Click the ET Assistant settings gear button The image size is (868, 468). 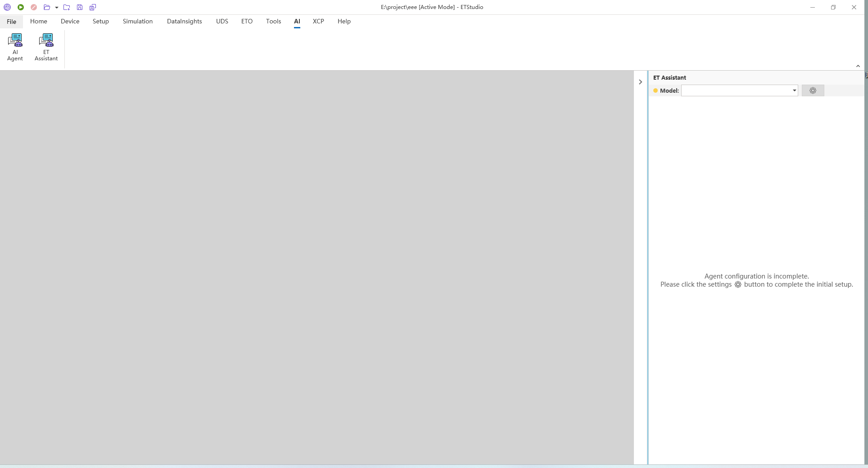[x=813, y=90]
